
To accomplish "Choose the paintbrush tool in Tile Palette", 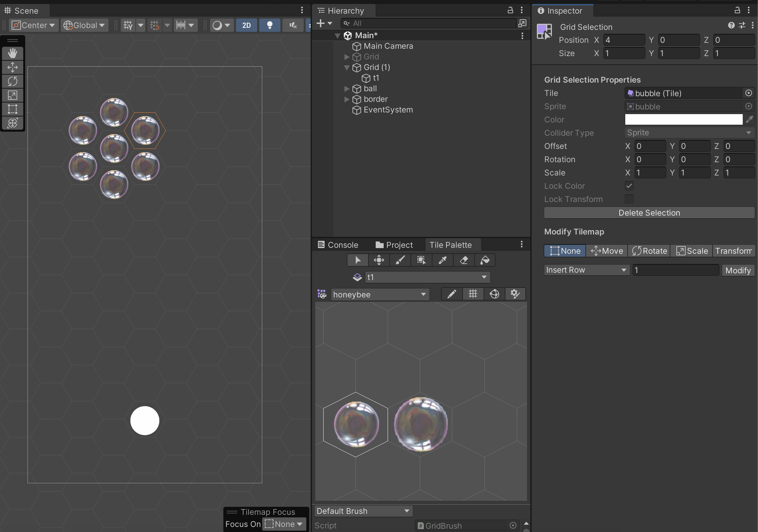I will [400, 260].
